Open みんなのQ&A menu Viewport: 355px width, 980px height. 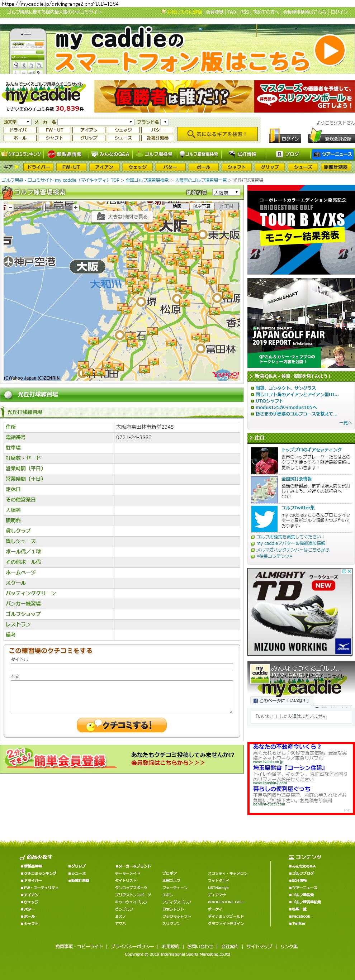point(110,154)
